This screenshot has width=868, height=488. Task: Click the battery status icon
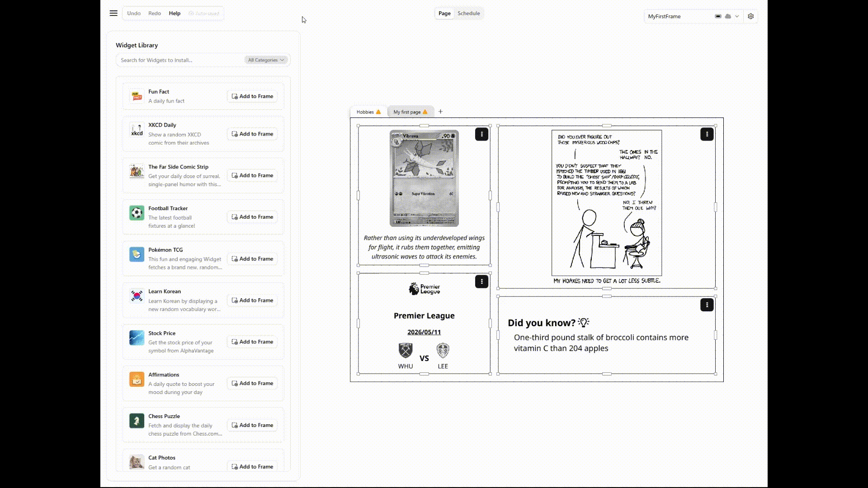click(x=718, y=16)
